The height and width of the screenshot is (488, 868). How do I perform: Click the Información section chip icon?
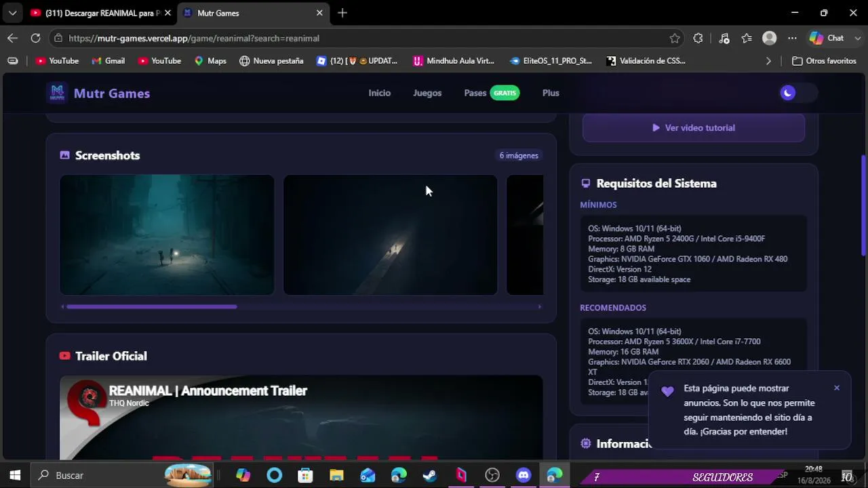586,443
